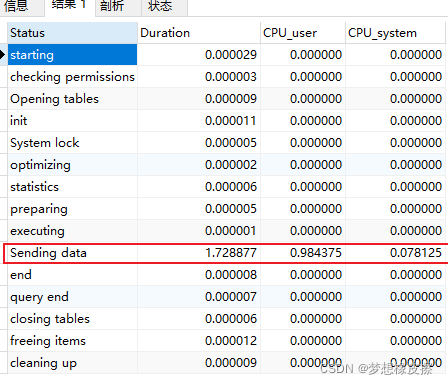Click Duration value 0.000029

pyautogui.click(x=231, y=55)
